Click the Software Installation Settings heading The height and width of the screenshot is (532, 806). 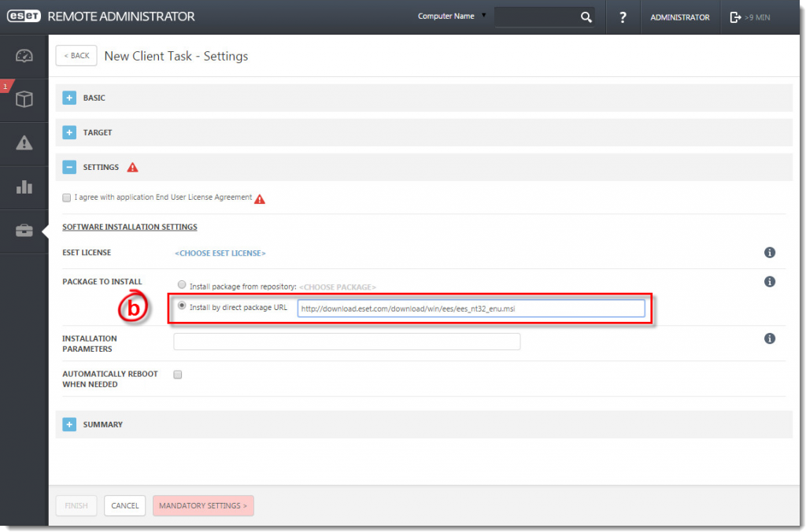[x=130, y=227]
